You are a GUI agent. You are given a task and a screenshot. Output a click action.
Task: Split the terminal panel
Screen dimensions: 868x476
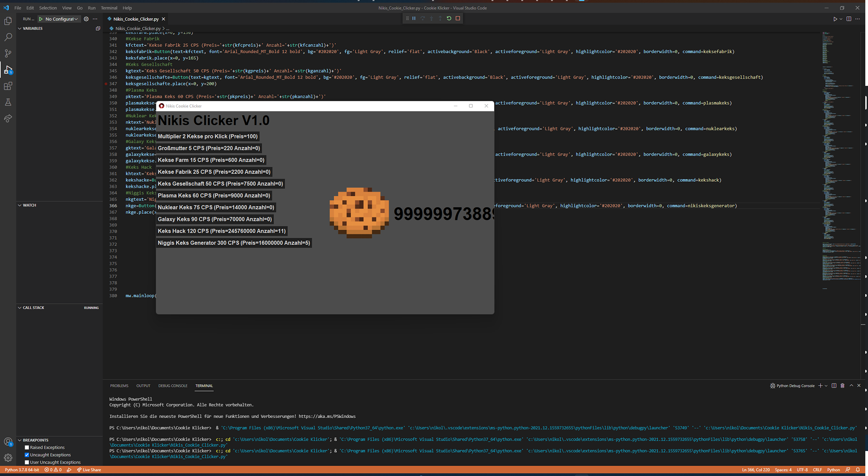tap(834, 386)
